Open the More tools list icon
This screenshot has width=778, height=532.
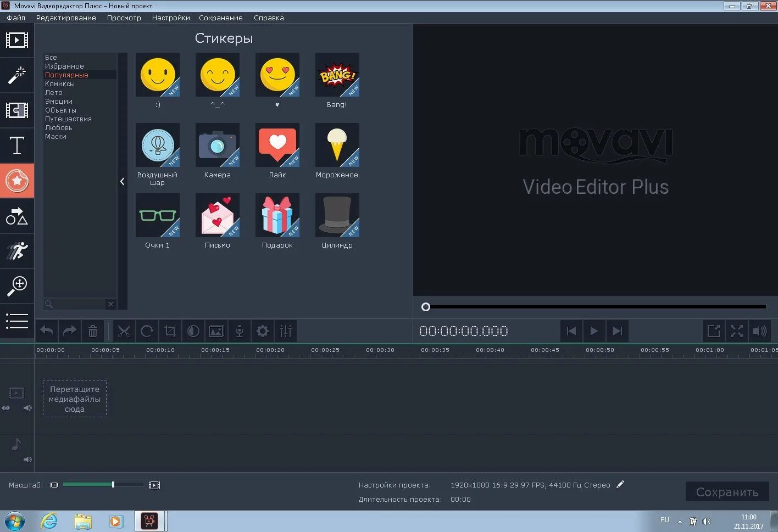pyautogui.click(x=17, y=321)
